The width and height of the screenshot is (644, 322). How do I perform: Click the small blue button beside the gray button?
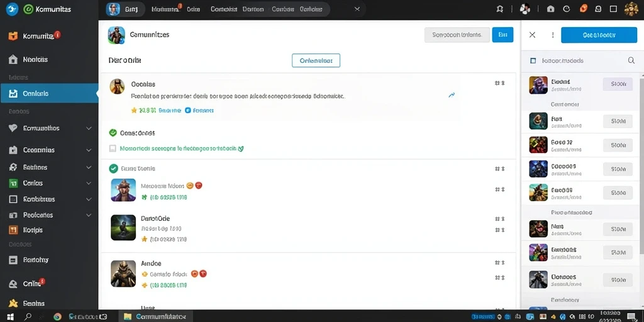[x=502, y=35]
